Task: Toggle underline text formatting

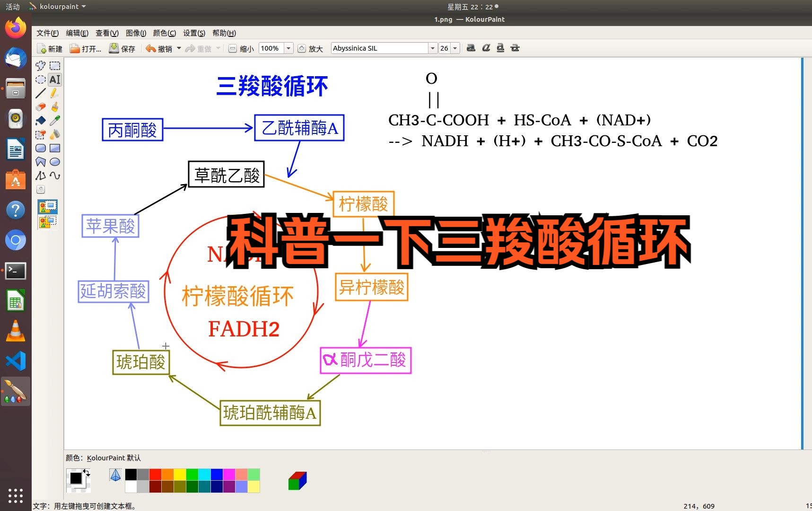Action: (500, 48)
